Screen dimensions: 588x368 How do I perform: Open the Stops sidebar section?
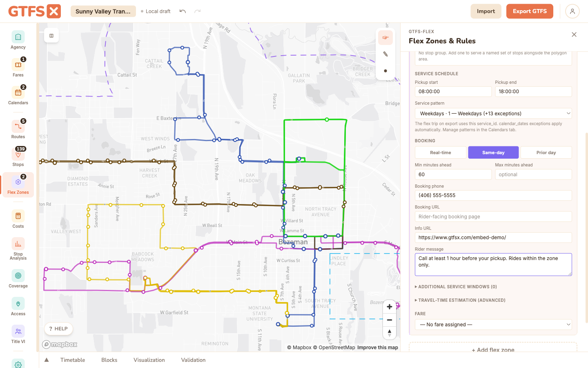point(18,157)
